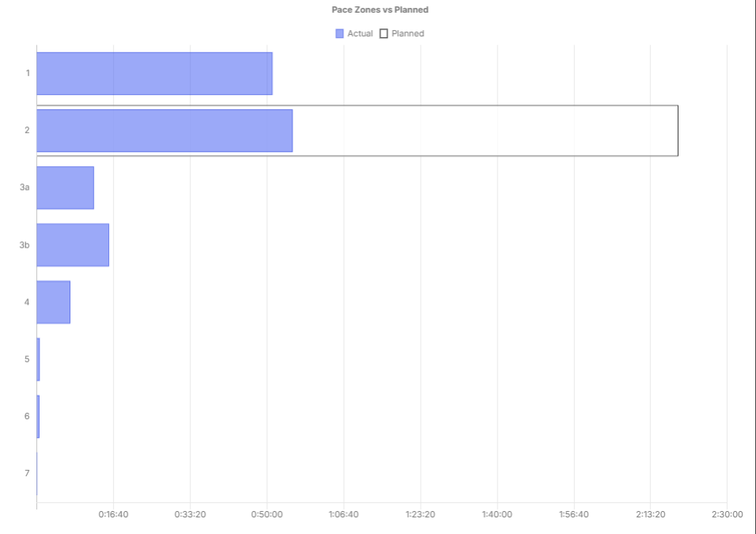The image size is (756, 534).
Task: Select the small zone 6 bar
Action: click(38, 416)
